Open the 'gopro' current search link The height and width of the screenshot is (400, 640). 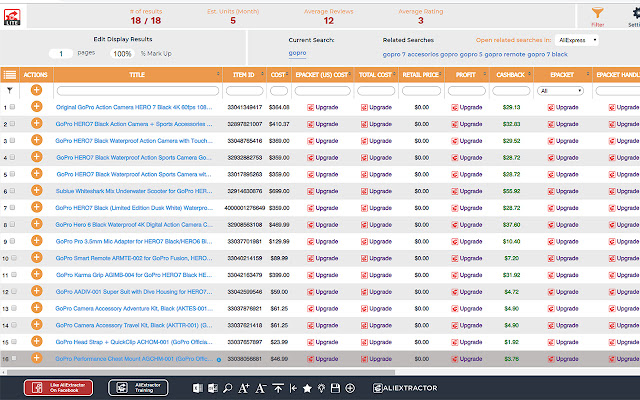(297, 52)
